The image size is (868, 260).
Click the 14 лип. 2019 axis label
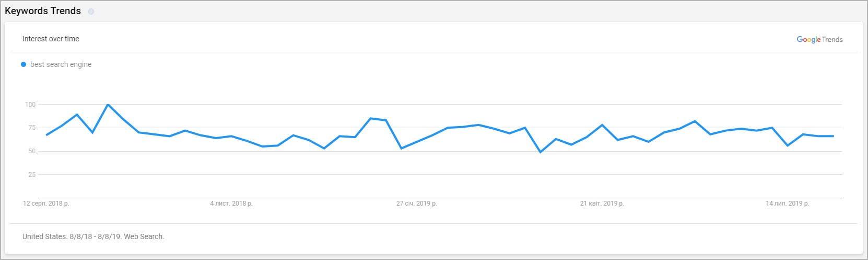point(787,204)
